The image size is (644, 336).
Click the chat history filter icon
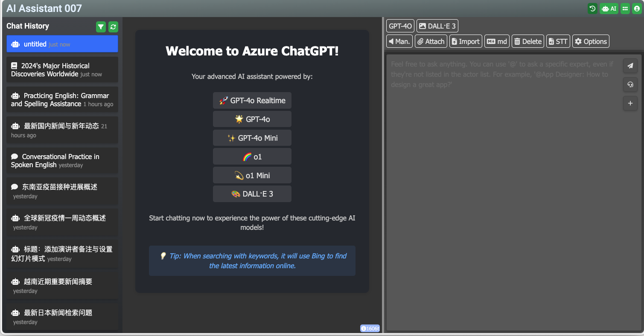tap(101, 27)
